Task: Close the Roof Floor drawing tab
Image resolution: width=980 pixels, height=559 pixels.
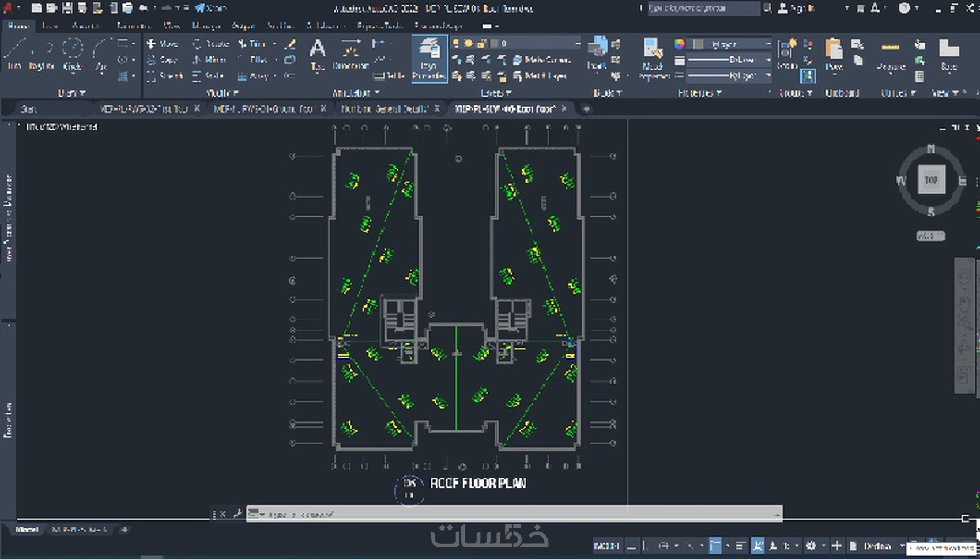Action: click(564, 108)
